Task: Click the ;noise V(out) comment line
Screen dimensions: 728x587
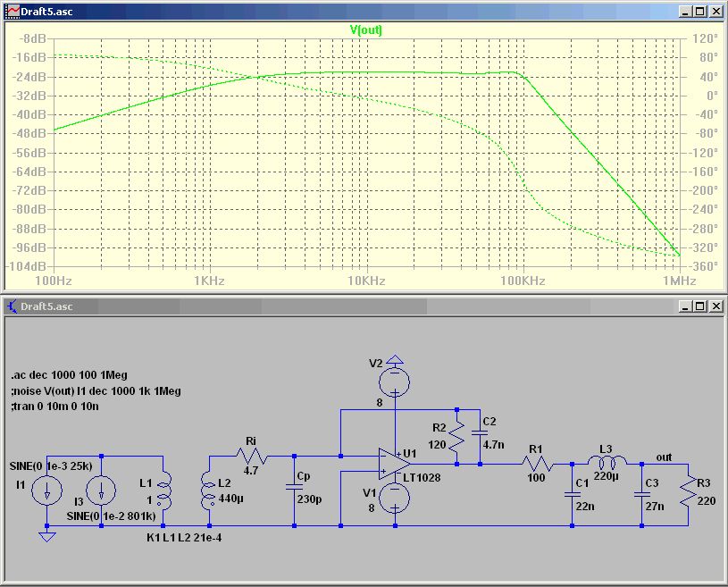Action: (96, 391)
